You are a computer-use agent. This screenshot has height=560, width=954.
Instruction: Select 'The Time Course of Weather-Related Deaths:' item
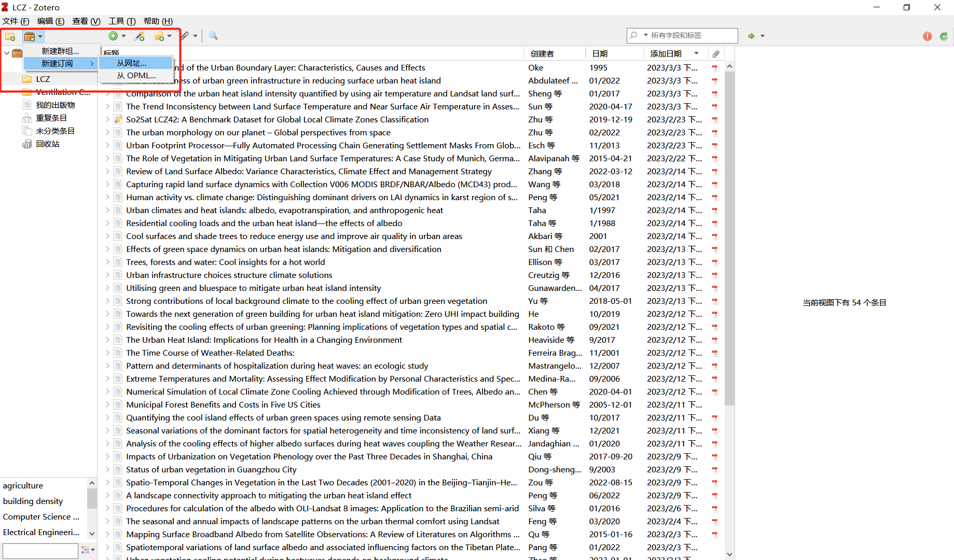click(x=210, y=353)
